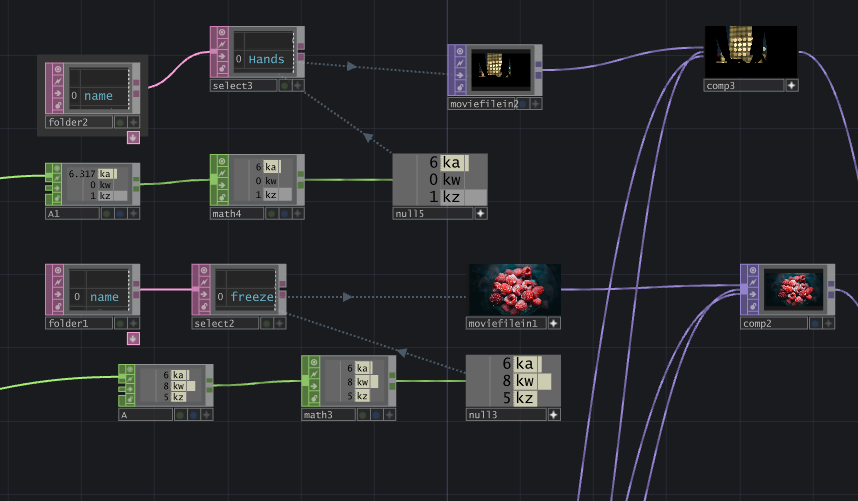Screen dimensions: 858x501
Task: Expand the pink docked arrow under folder2
Action: tap(133, 138)
